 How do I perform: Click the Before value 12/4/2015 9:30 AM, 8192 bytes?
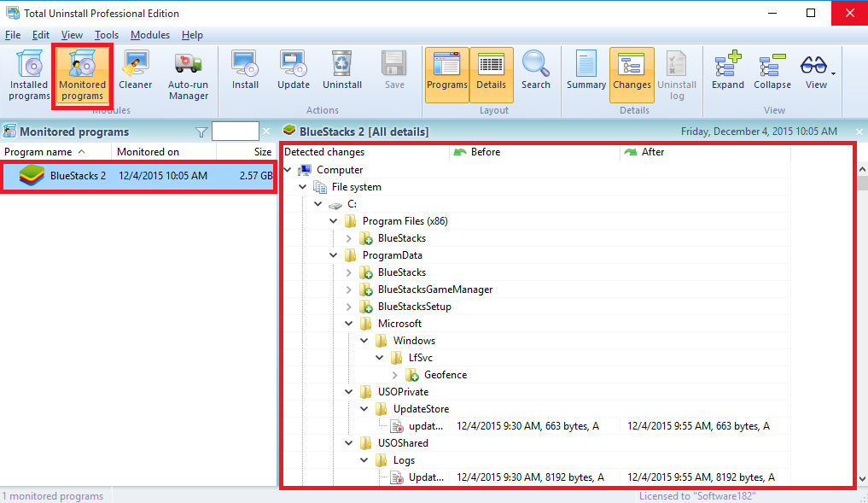[x=530, y=477]
